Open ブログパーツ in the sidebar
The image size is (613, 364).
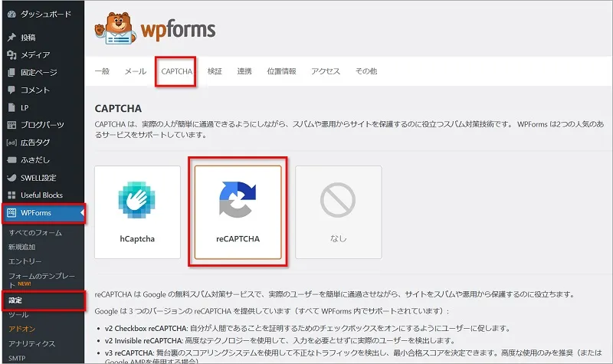(x=42, y=125)
